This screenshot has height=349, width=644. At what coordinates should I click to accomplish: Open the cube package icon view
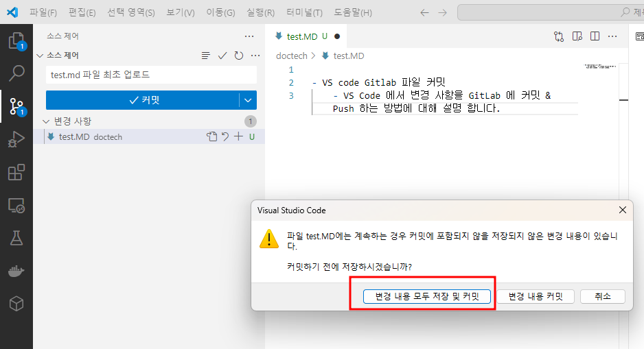[x=16, y=304]
